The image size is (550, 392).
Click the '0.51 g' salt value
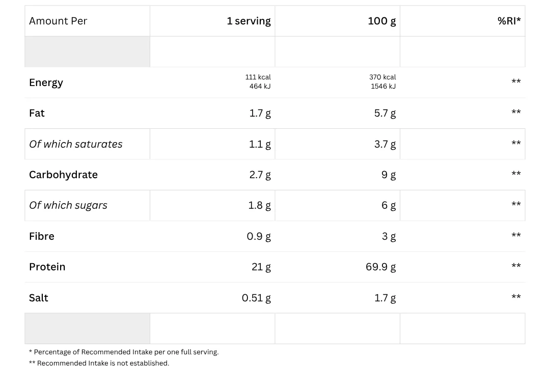tap(256, 298)
